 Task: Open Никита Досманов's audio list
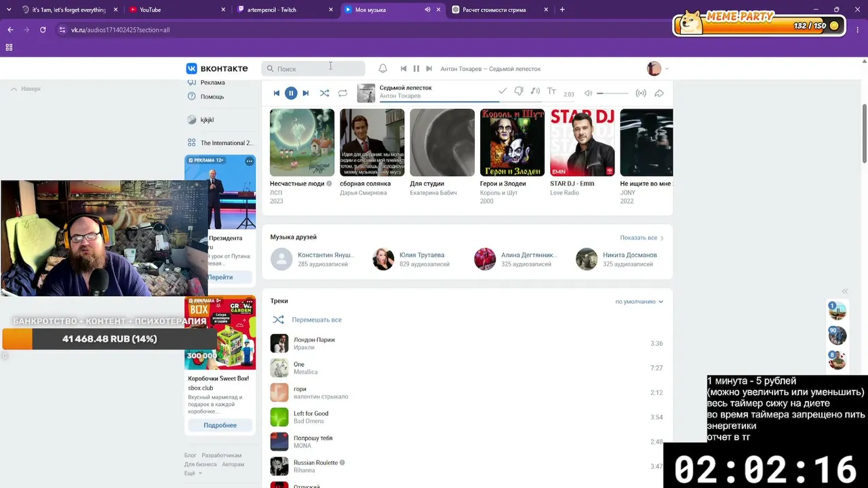tap(616, 259)
